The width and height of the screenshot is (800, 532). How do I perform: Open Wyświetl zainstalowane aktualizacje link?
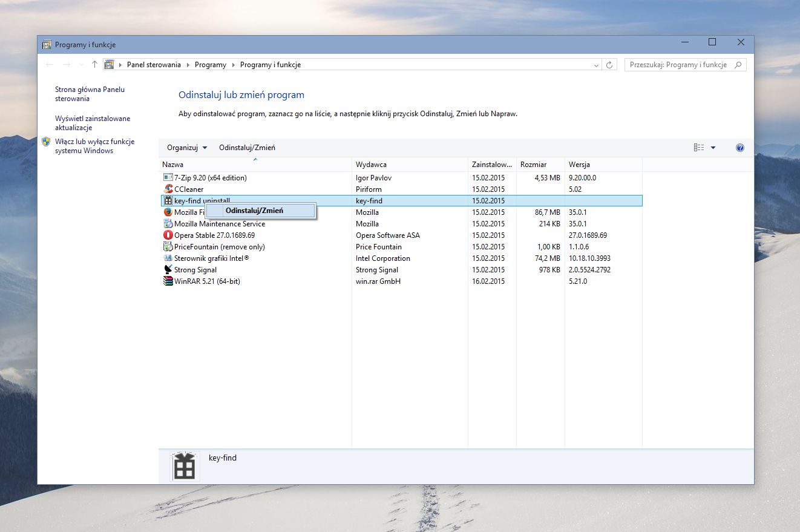tap(93, 123)
